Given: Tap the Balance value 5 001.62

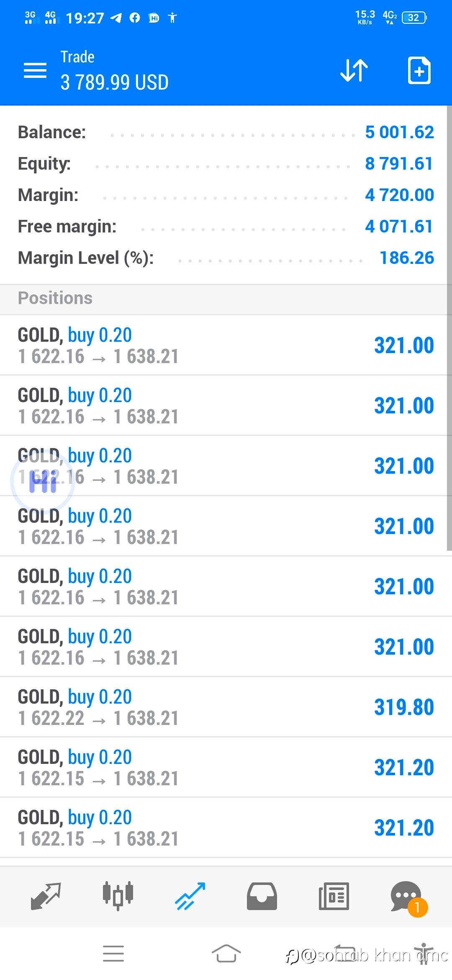Looking at the screenshot, I should click(x=399, y=132).
